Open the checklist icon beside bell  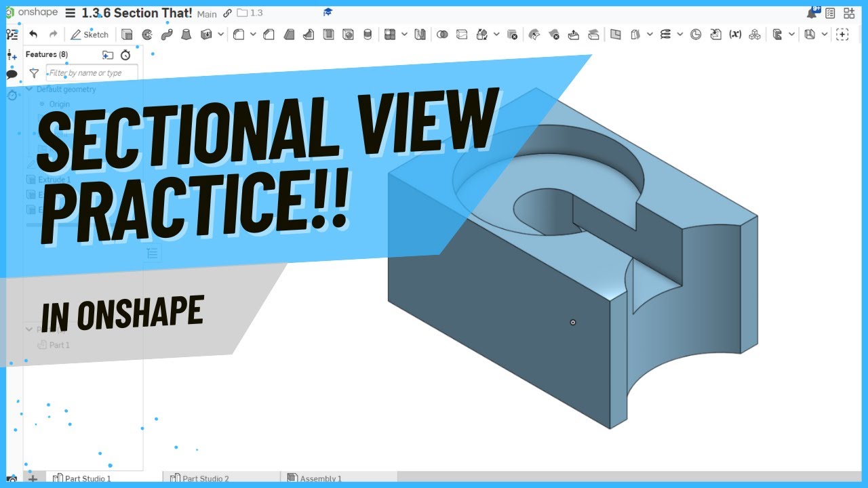point(830,13)
